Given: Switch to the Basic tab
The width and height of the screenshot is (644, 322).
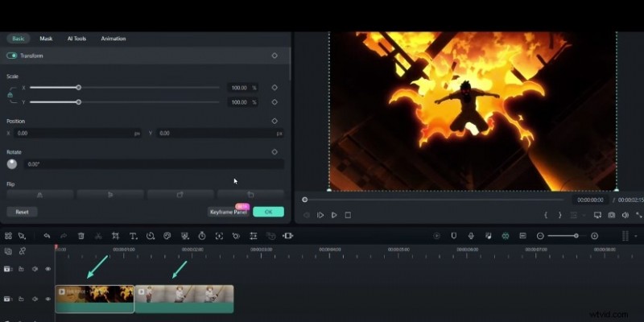Looking at the screenshot, I should [18, 39].
